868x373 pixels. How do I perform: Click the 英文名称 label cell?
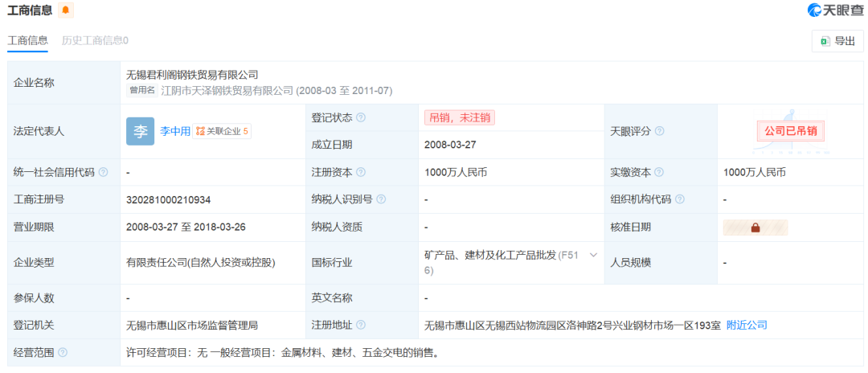point(362,298)
